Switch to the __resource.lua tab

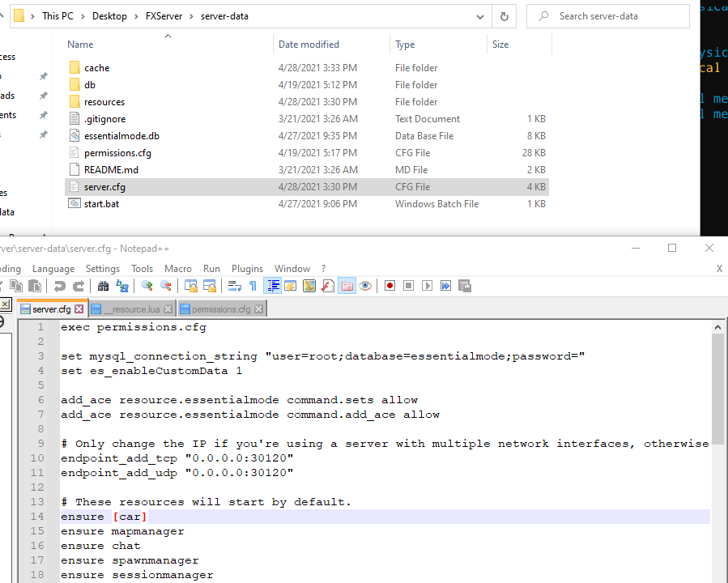click(132, 309)
